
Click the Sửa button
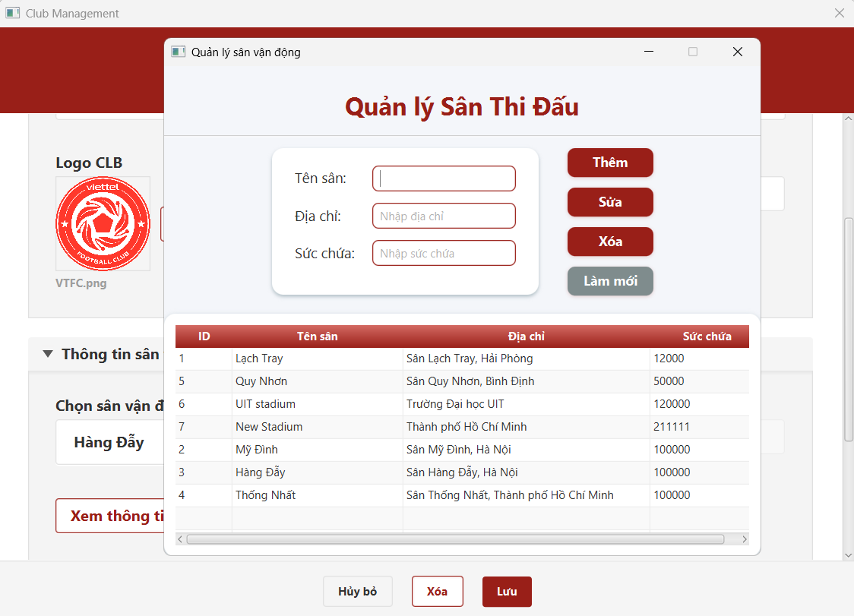pos(610,202)
